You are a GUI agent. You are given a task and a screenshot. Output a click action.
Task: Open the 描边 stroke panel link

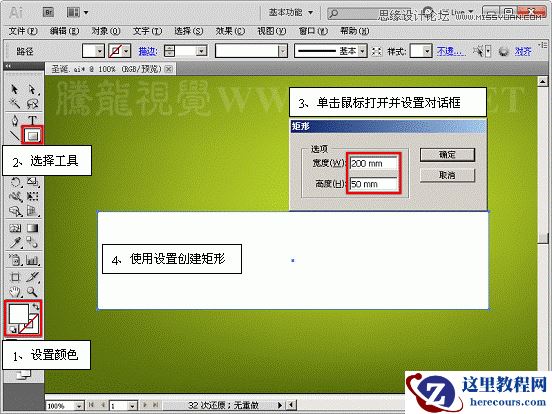click(148, 52)
